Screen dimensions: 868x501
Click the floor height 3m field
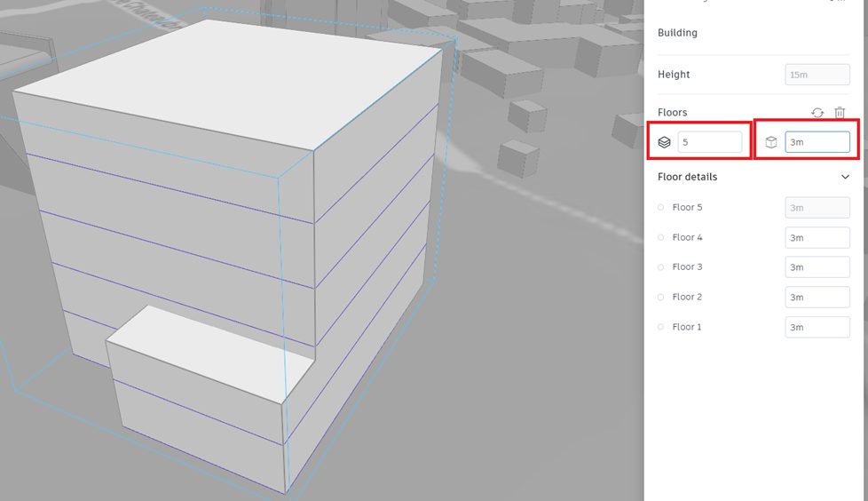pos(817,142)
